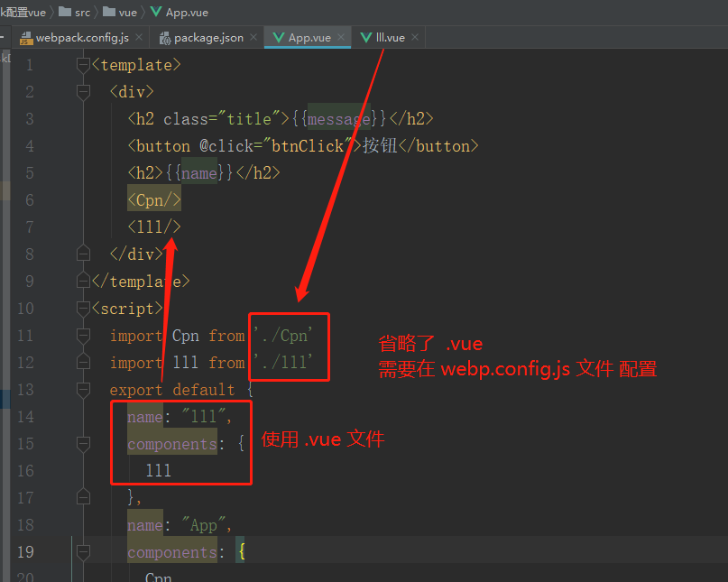Viewport: 728px width, 582px height.
Task: Switch to the package.json tab
Action: tap(208, 38)
